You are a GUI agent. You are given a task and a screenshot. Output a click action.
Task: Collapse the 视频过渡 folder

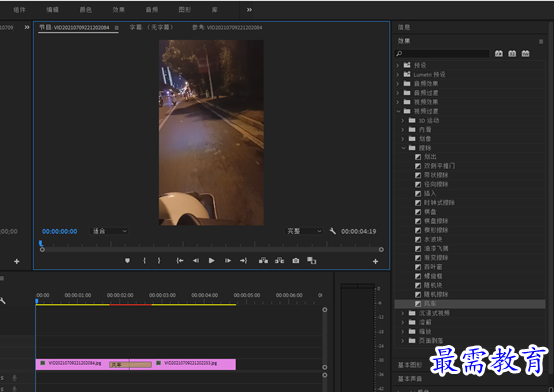(x=398, y=111)
